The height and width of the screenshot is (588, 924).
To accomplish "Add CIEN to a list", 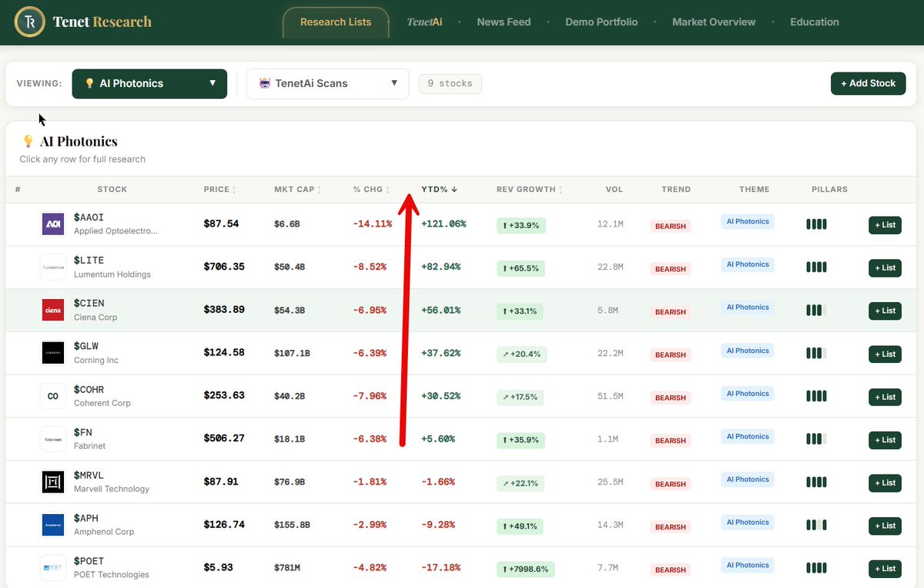I will click(885, 311).
